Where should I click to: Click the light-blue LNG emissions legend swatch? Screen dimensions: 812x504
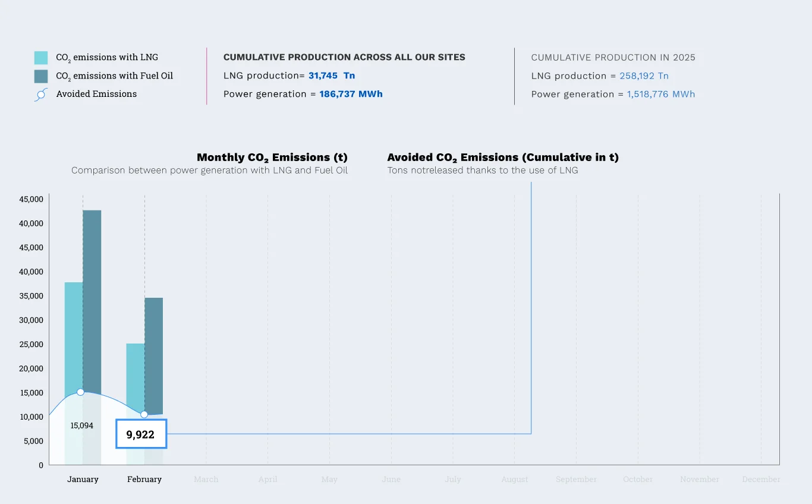(41, 58)
